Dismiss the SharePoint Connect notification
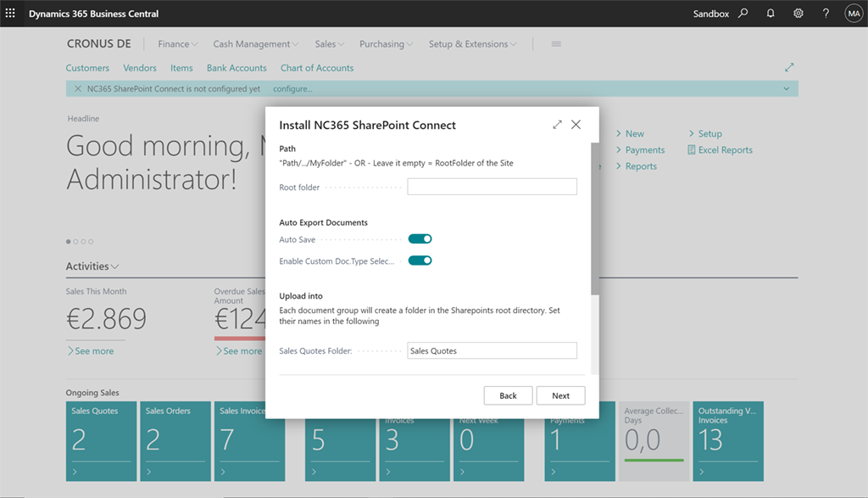 (77, 88)
